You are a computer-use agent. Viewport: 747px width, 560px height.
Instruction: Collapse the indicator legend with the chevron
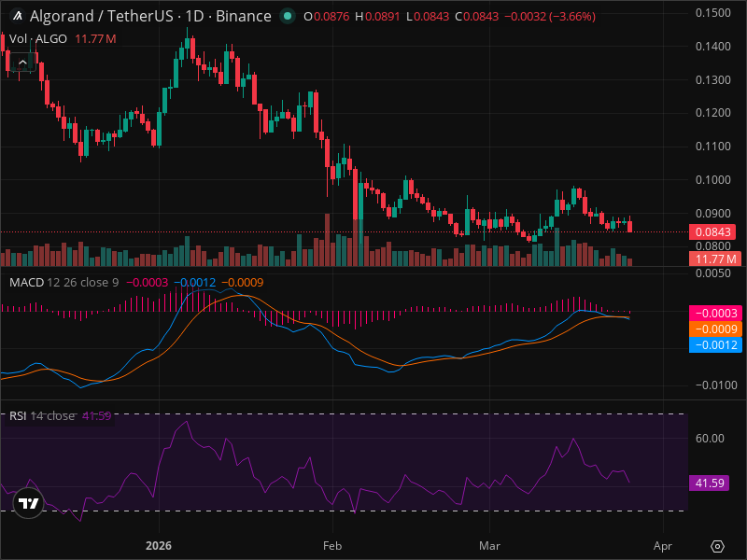pos(22,62)
